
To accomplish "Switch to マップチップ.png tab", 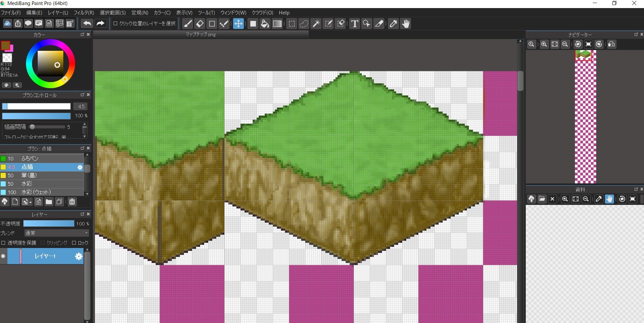I will coord(201,34).
